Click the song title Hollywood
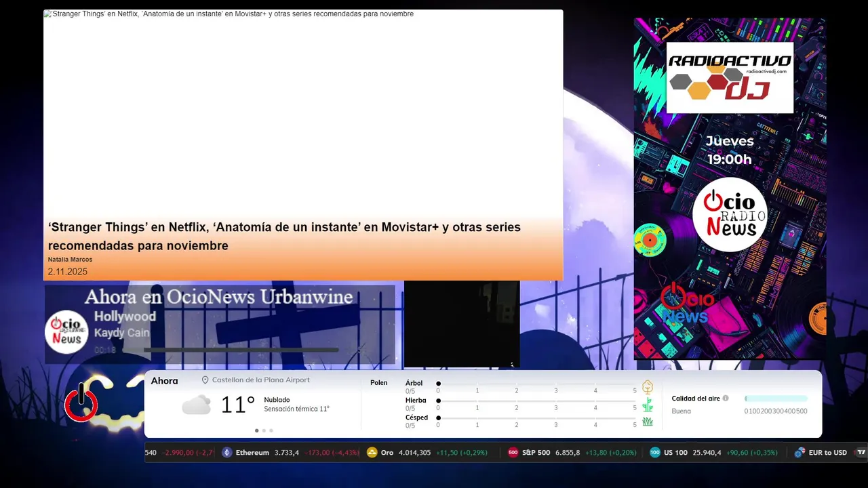The image size is (868, 488). [125, 317]
